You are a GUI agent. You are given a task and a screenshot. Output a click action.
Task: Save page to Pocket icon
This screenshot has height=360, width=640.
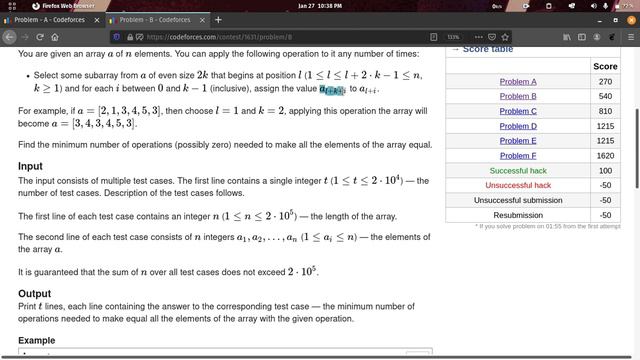(x=492, y=37)
